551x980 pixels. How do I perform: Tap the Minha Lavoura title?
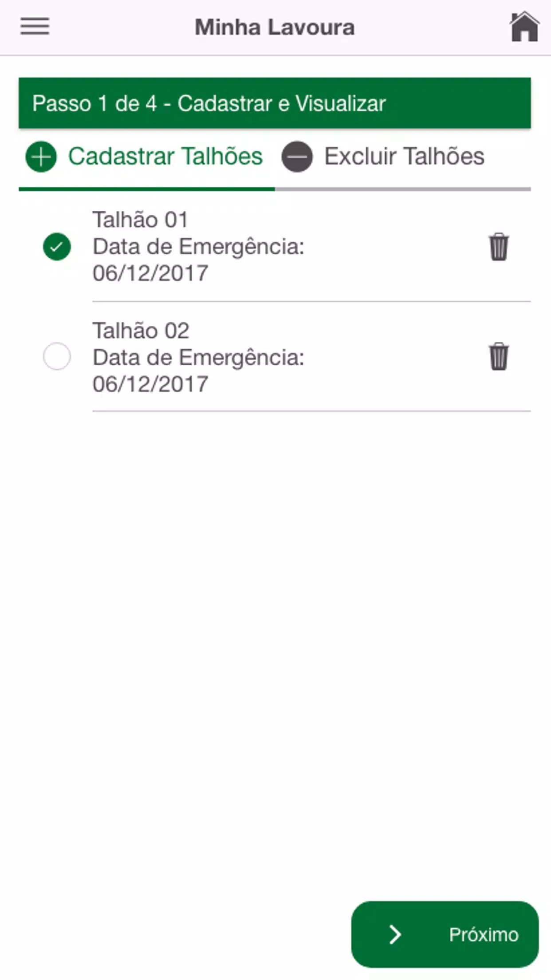(275, 27)
